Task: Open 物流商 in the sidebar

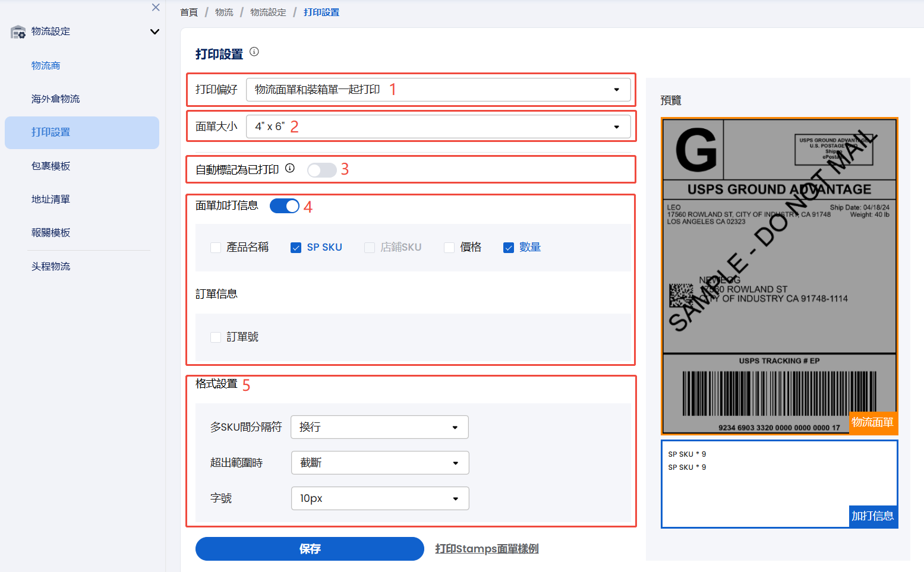Action: pos(46,65)
